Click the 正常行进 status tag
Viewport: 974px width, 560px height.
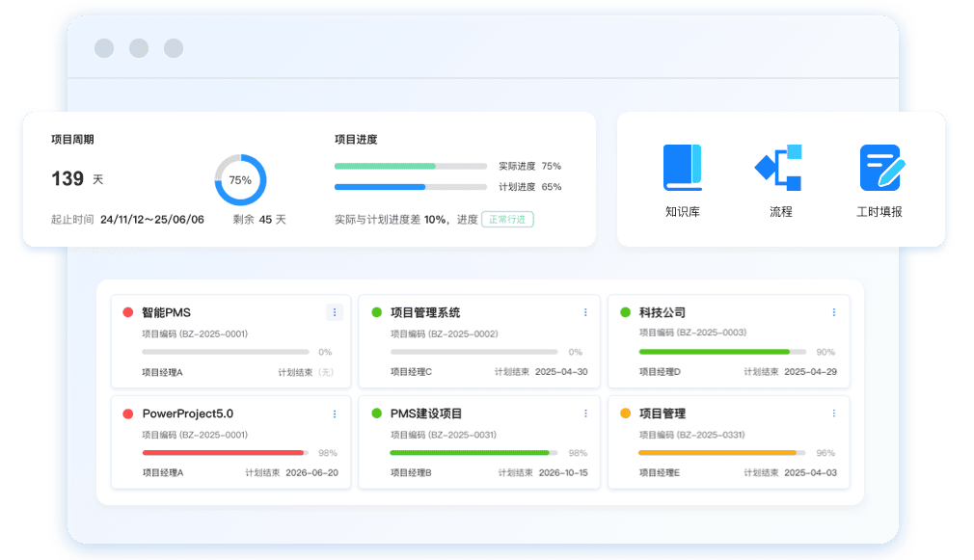click(x=507, y=219)
